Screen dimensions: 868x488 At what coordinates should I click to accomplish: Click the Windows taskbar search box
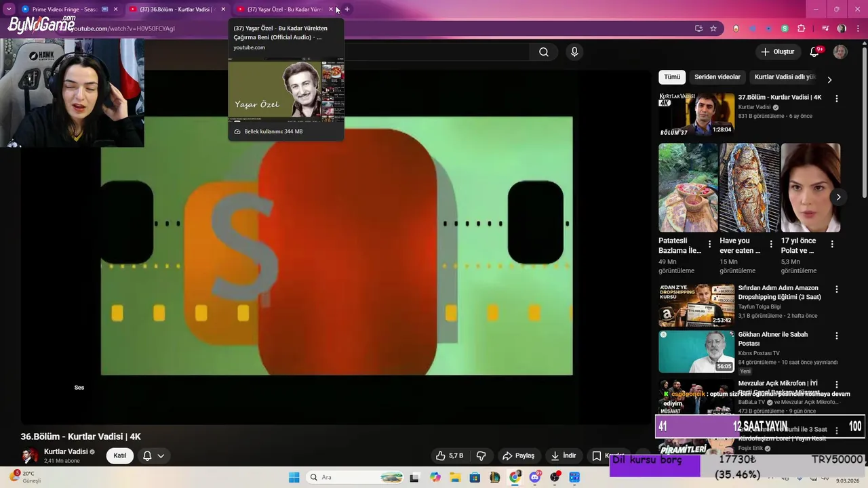[355, 477]
